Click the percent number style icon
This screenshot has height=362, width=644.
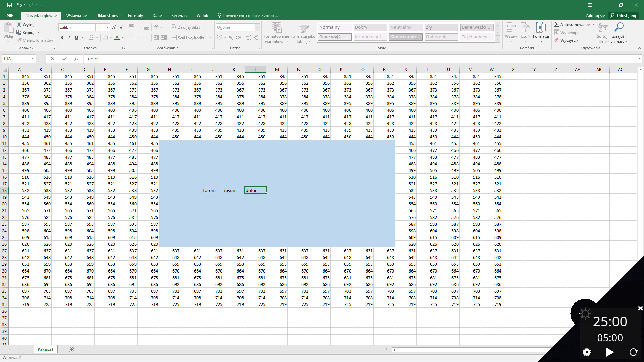231,38
